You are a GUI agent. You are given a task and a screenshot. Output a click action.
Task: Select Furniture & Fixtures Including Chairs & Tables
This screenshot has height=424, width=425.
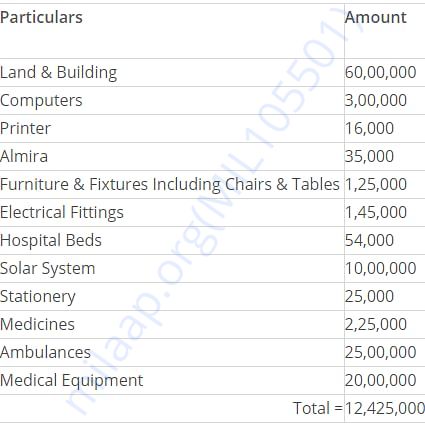point(170,184)
